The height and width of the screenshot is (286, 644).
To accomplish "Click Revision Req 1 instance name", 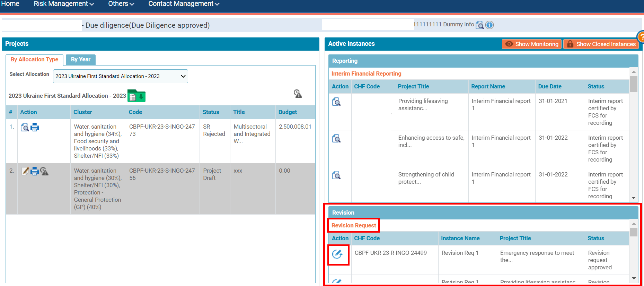I will click(460, 253).
